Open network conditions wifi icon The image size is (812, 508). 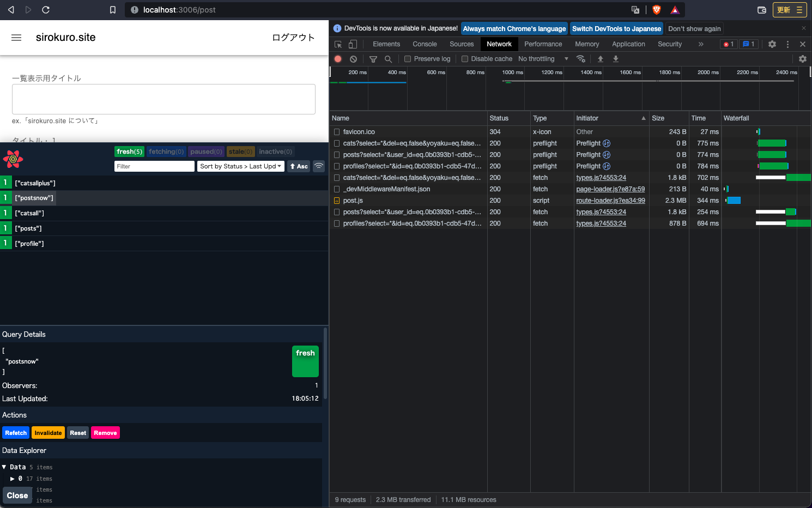click(x=581, y=59)
